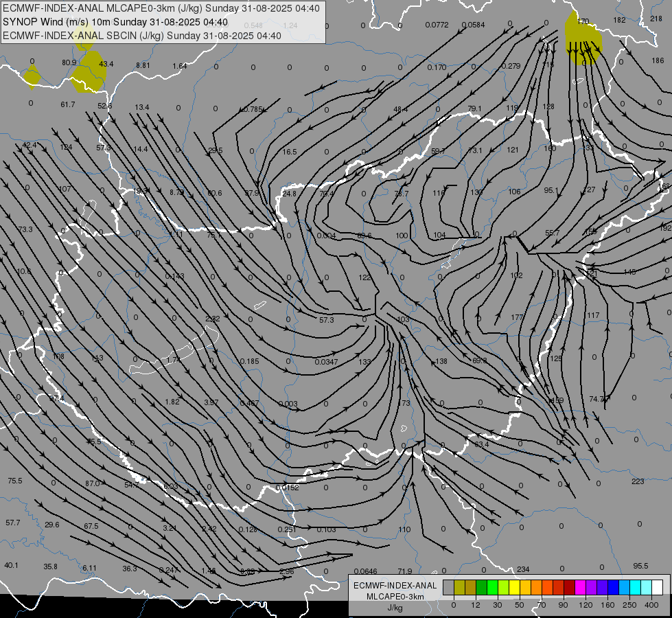The height and width of the screenshot is (618, 672).
Task: Click the map value 177
Action: pyautogui.click(x=517, y=317)
